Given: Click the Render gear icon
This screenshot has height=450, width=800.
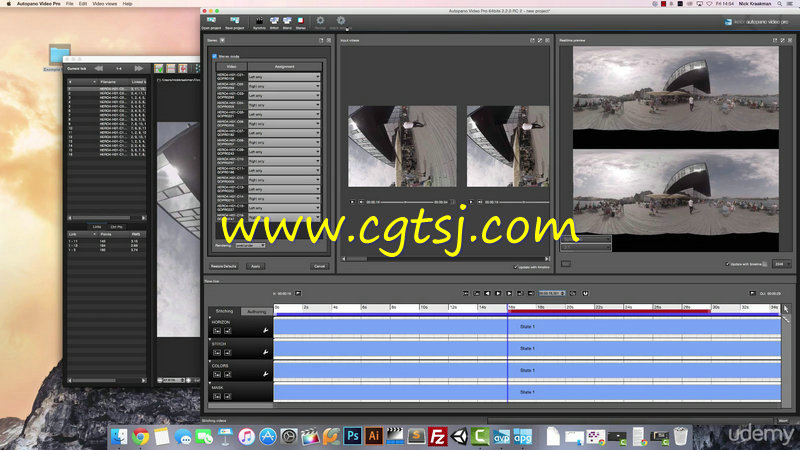Looking at the screenshot, I should [x=320, y=20].
